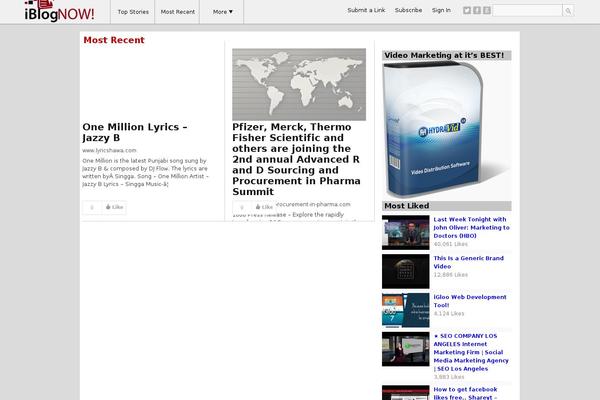The image size is (600, 400).
Task: Open the Top Stories tab
Action: 133,12
